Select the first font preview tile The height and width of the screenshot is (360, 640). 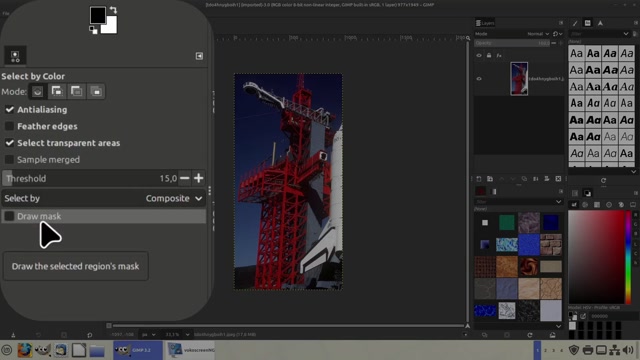pos(576,53)
